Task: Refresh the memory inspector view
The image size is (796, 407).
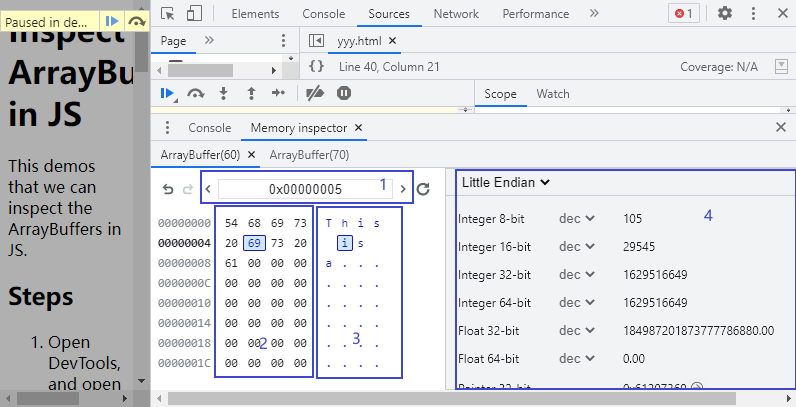Action: pyautogui.click(x=423, y=189)
